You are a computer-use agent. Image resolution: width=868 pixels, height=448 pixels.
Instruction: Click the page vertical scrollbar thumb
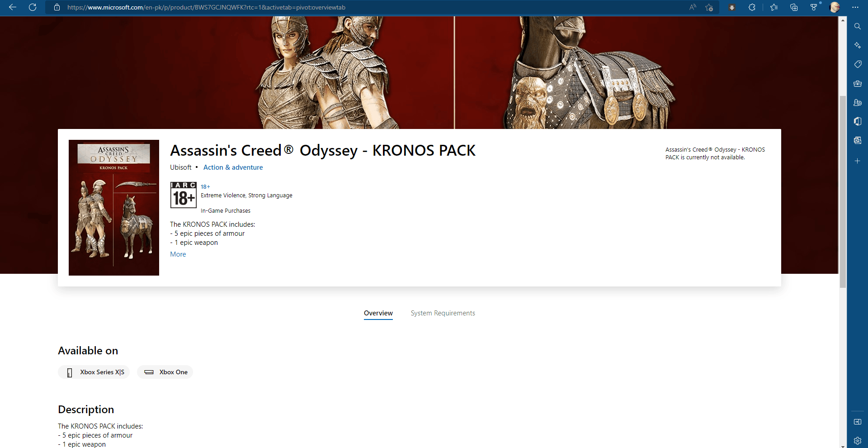click(843, 191)
